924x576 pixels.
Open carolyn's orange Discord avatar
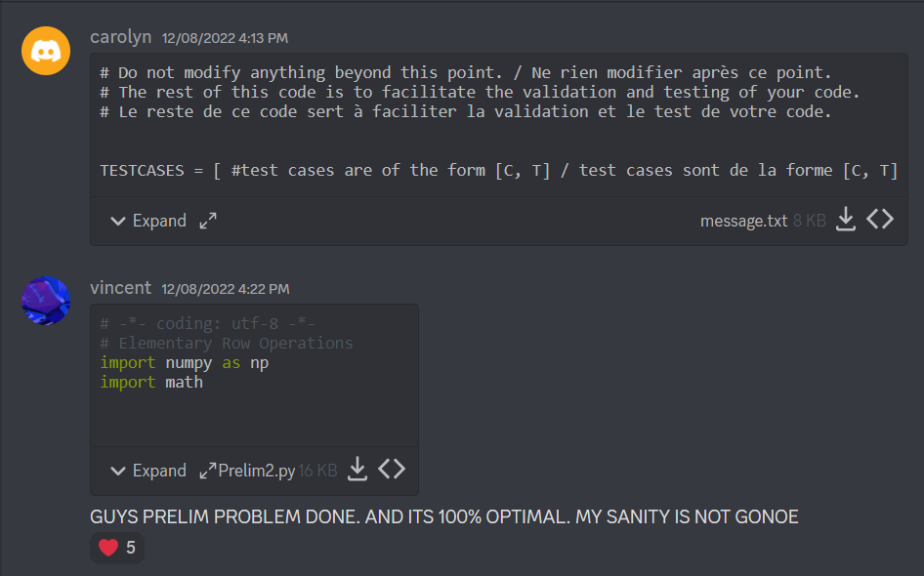click(46, 51)
